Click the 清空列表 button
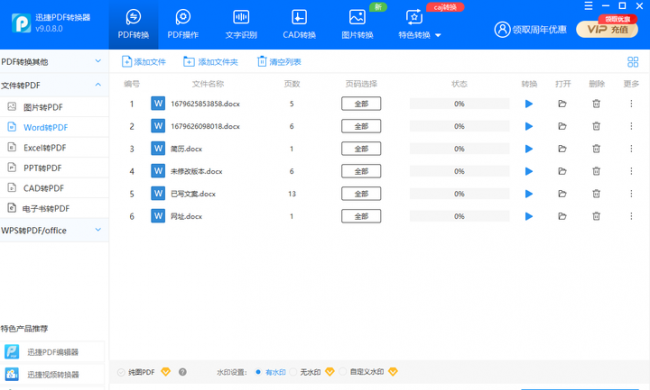Image resolution: width=650 pixels, height=390 pixels. click(279, 62)
